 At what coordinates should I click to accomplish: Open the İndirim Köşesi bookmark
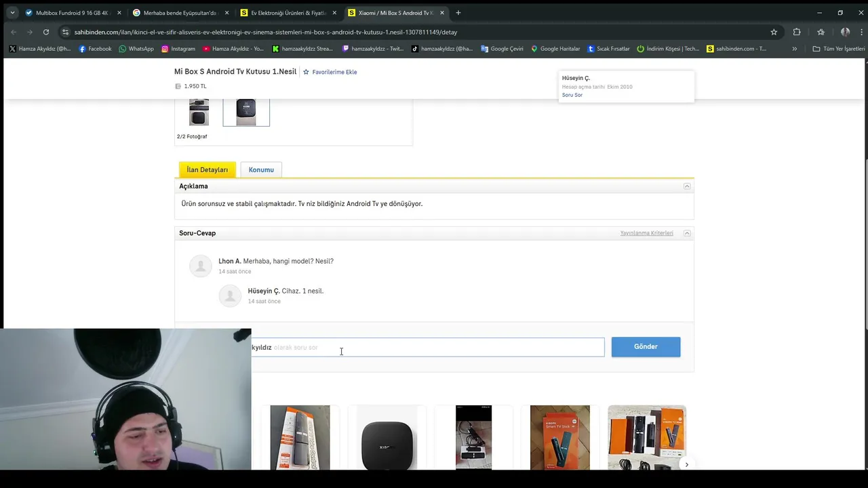pos(668,49)
